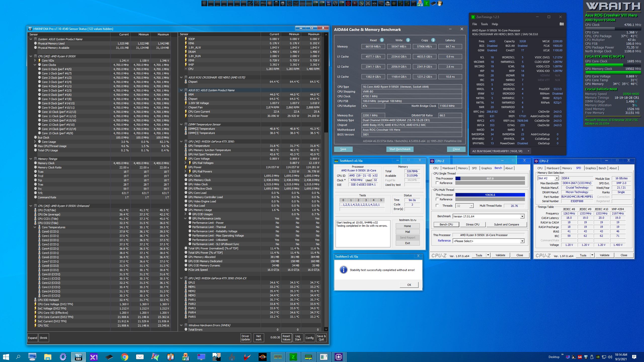Screen dimensions: 644x362
Task: Click the Read info icon in AIDA64
Action: click(382, 40)
